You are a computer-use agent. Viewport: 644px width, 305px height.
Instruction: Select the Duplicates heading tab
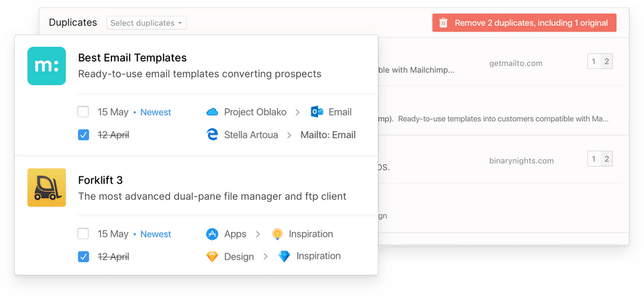[x=72, y=23]
